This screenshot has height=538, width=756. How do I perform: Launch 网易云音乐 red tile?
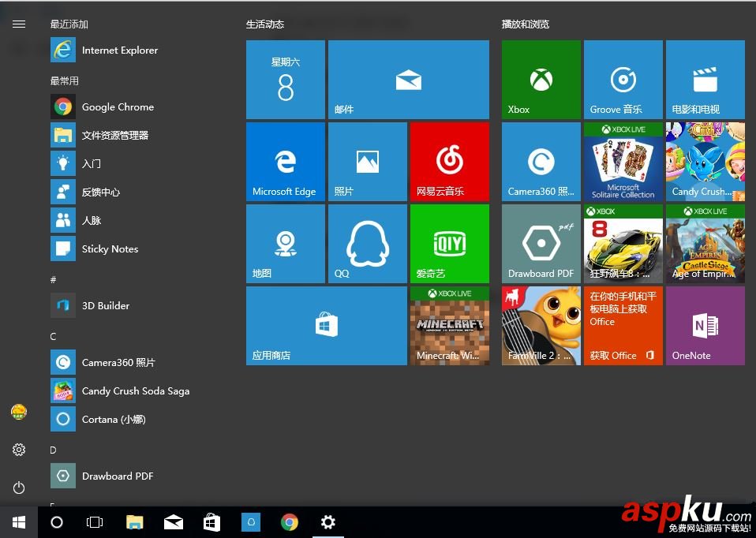tap(449, 162)
